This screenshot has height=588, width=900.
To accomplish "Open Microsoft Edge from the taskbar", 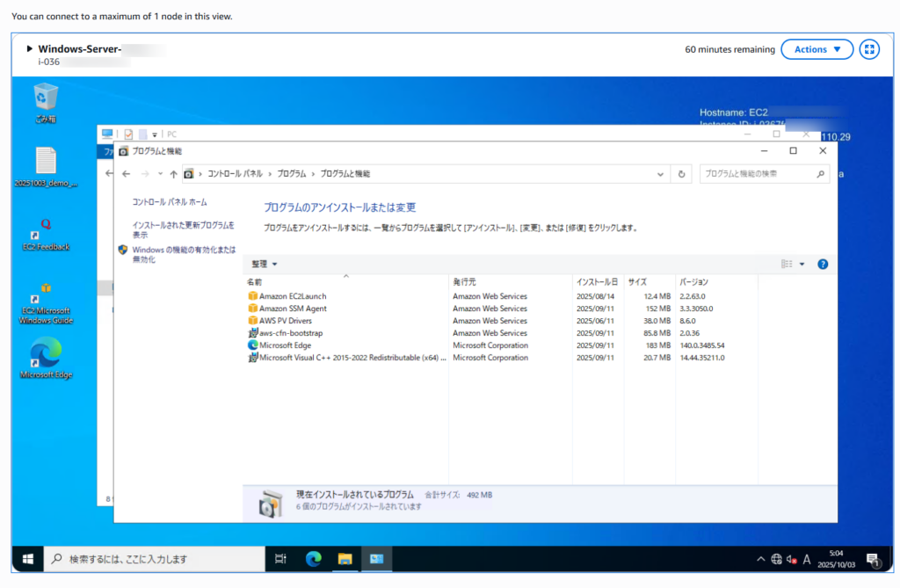I will click(313, 559).
